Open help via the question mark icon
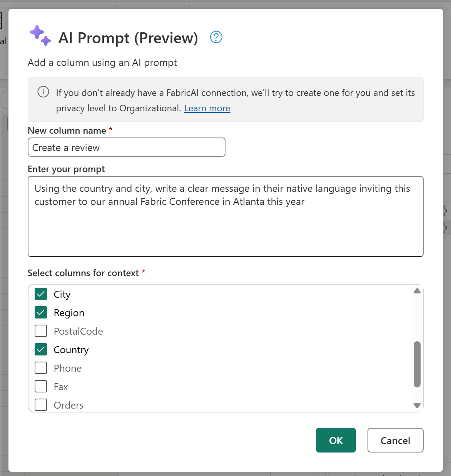Screen dimensions: 451x476 (216, 37)
